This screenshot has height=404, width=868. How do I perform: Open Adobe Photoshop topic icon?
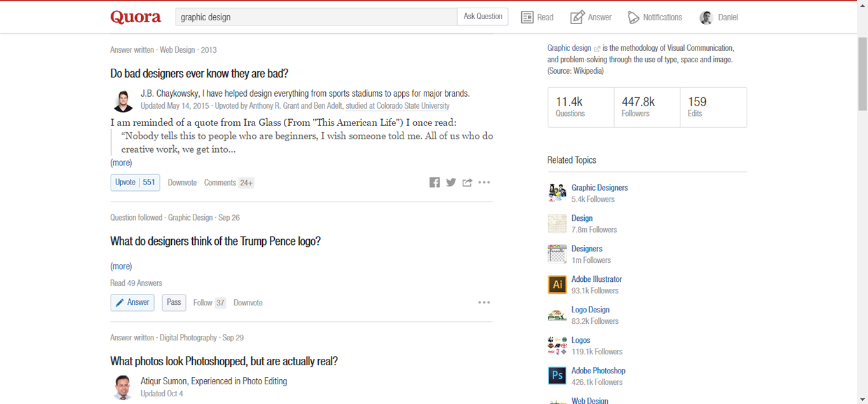point(557,376)
